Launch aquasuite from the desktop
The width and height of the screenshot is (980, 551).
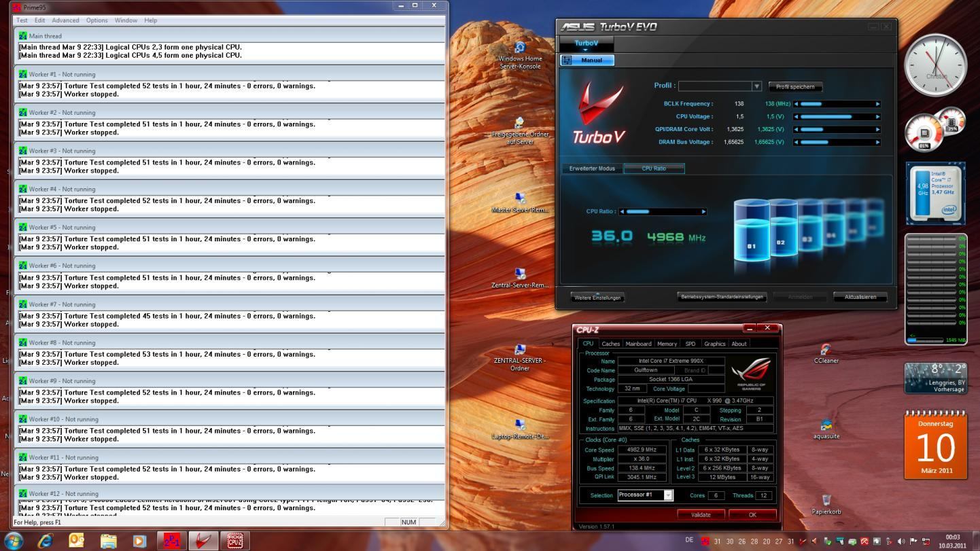(826, 429)
